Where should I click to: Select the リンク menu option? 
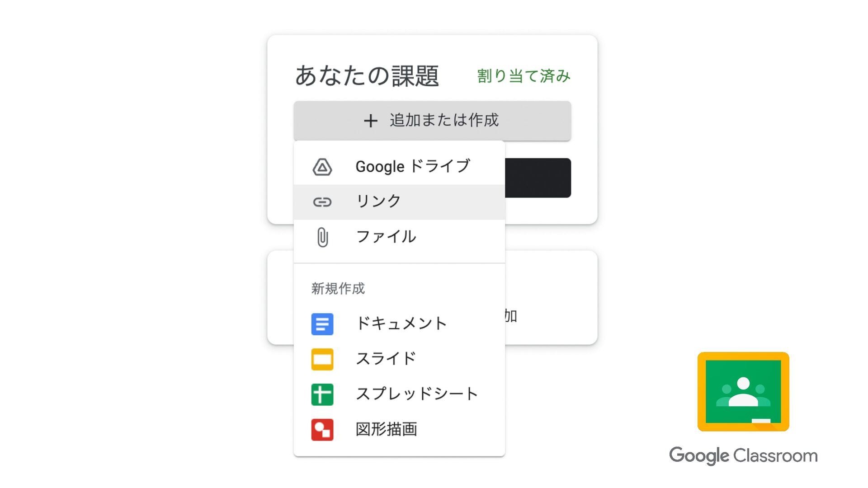click(378, 202)
